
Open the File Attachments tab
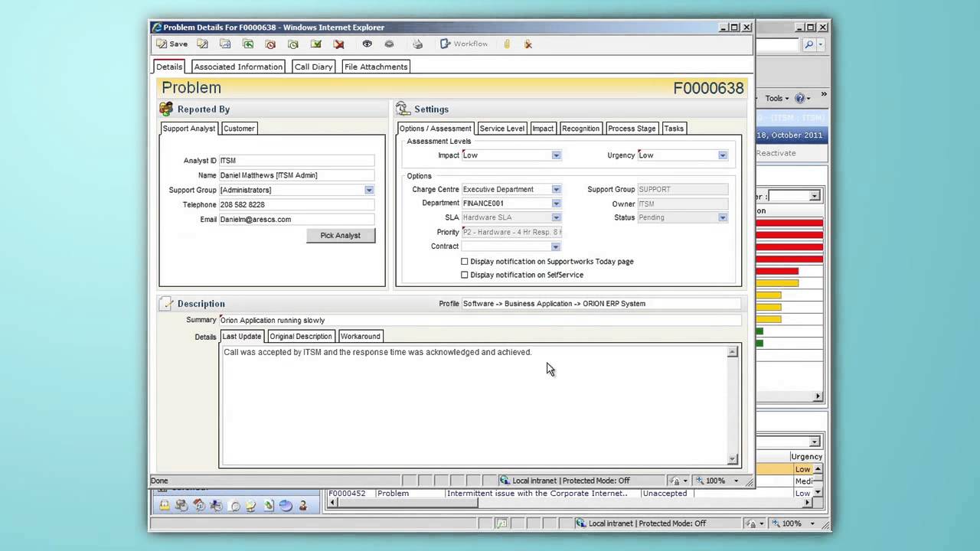pos(376,67)
